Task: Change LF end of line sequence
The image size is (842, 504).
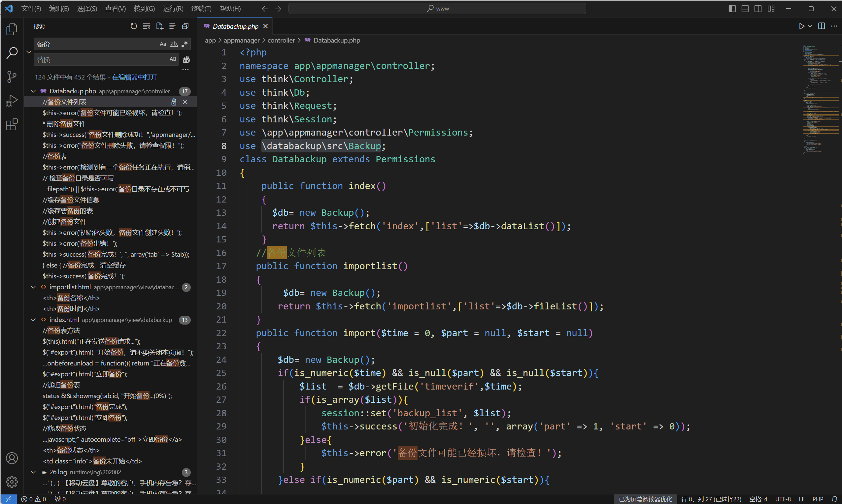Action: (801, 499)
